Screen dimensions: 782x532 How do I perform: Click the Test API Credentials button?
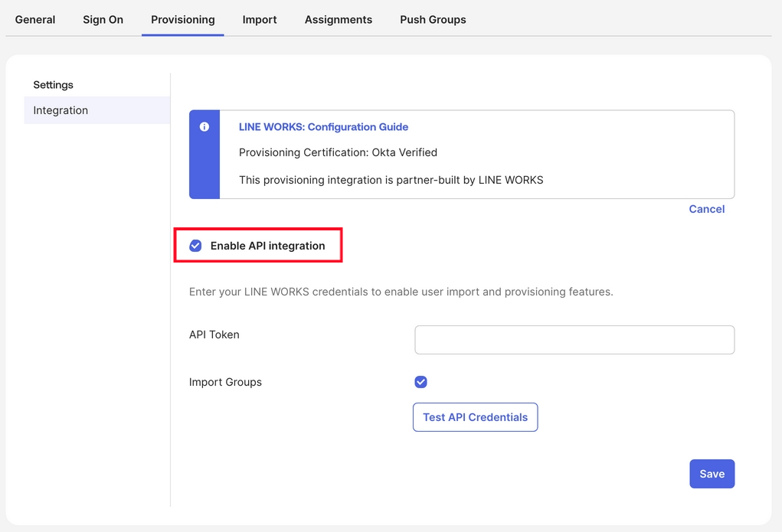point(476,417)
